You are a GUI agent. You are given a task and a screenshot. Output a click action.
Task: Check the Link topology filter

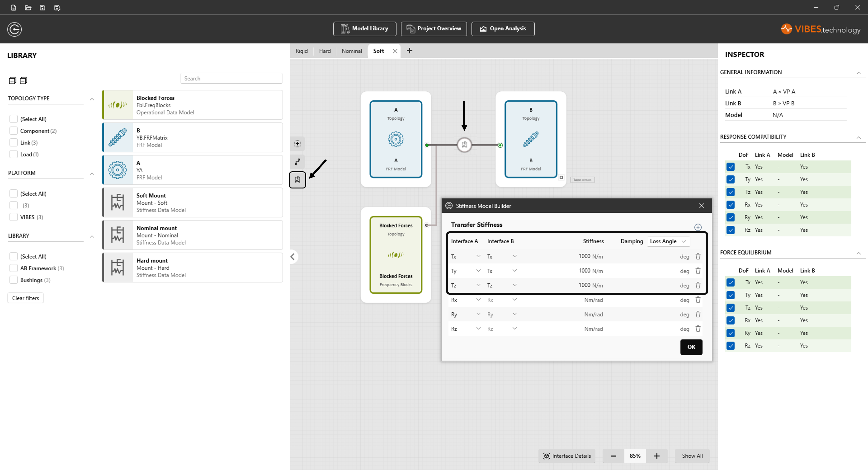point(13,143)
